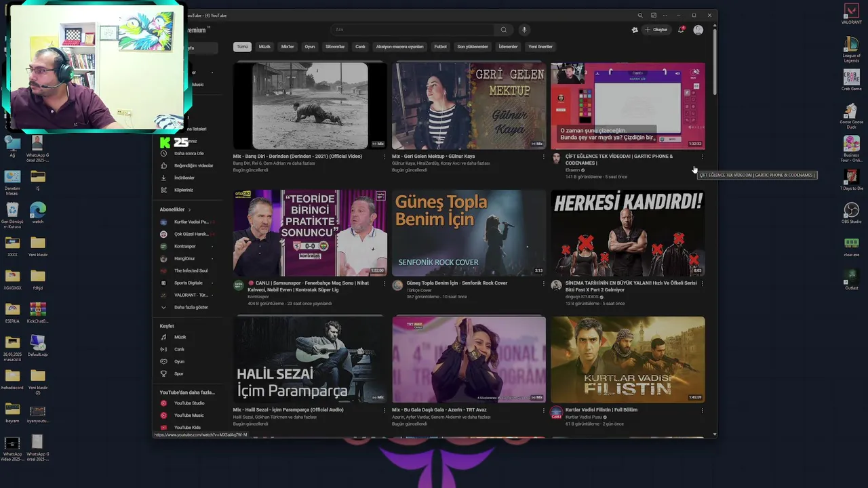Expand the Abonelikler section arrow
Image resolution: width=868 pixels, height=488 pixels.
click(x=189, y=209)
